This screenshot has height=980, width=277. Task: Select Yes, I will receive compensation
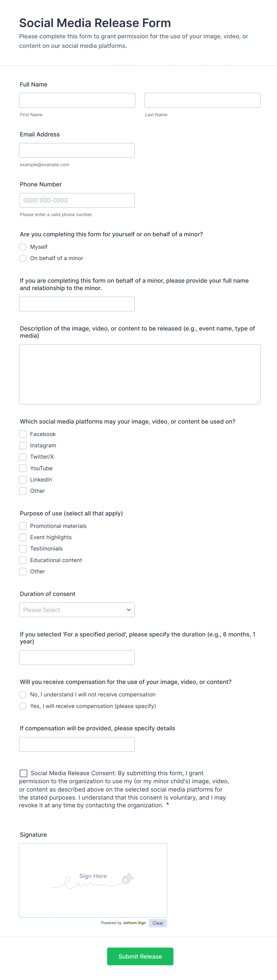[x=23, y=706]
